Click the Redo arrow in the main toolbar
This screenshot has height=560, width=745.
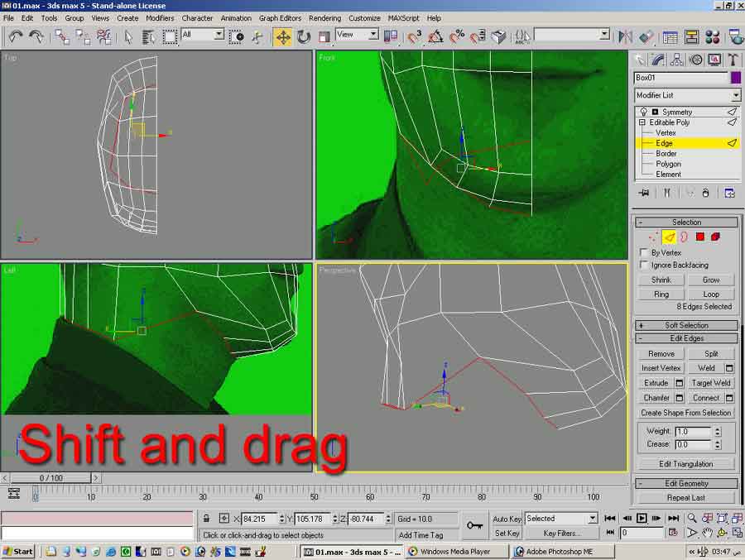click(36, 36)
